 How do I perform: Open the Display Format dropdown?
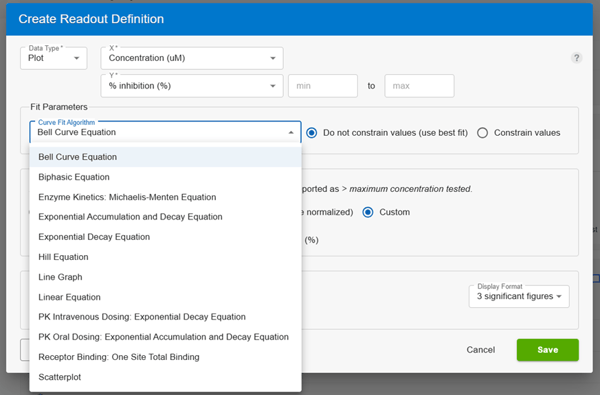(x=519, y=296)
